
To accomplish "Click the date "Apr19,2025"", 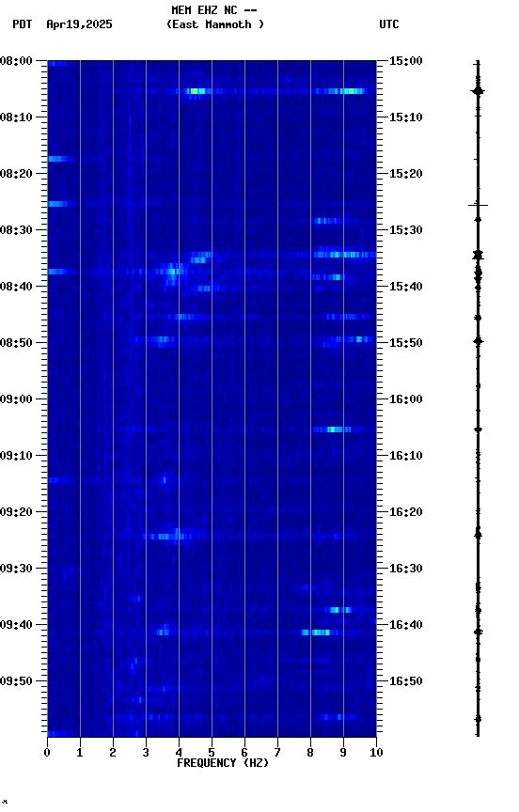I will [79, 24].
